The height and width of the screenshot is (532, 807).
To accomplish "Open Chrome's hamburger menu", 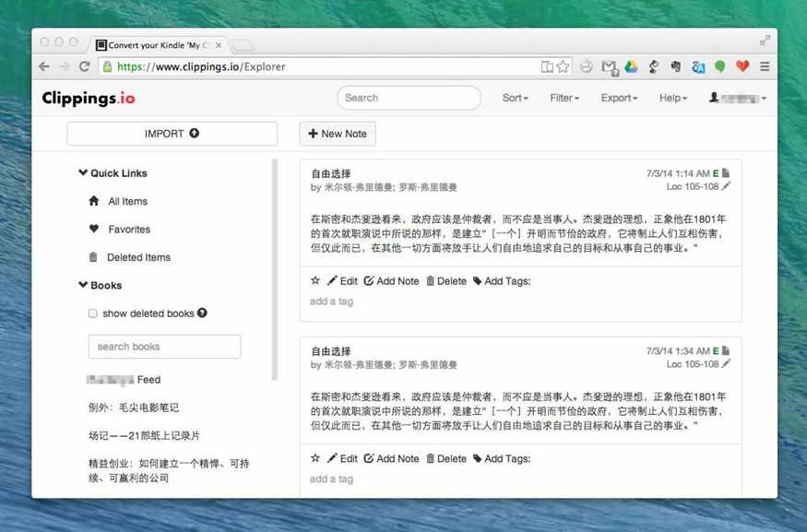I will point(765,66).
